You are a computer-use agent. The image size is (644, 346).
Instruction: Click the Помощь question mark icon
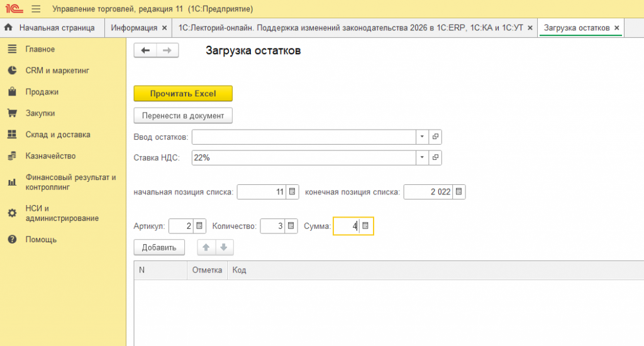point(13,239)
